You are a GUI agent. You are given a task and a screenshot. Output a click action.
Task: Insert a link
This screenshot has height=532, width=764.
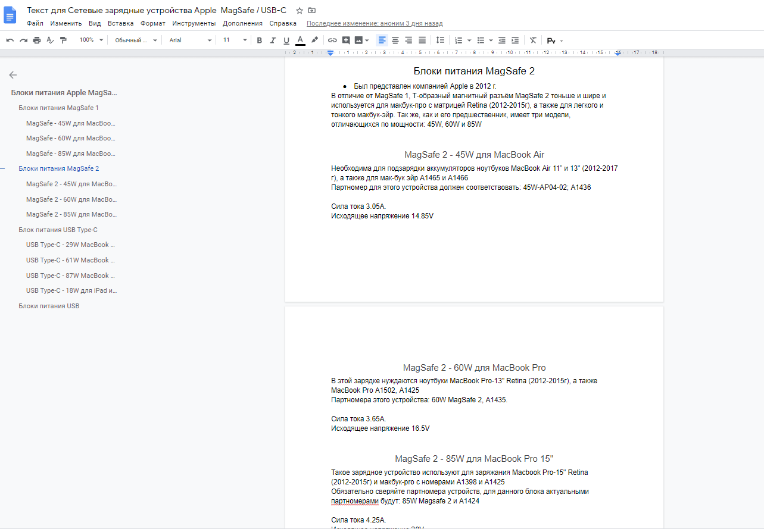[332, 40]
